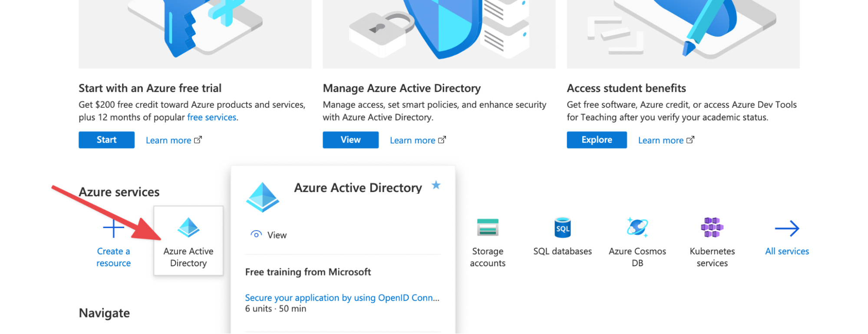Open the Kubernetes services icon
This screenshot has height=334, width=868.
[x=712, y=227]
